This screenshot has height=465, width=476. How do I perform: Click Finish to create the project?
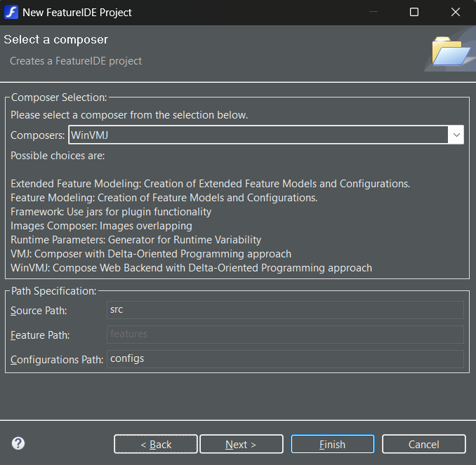click(x=332, y=444)
